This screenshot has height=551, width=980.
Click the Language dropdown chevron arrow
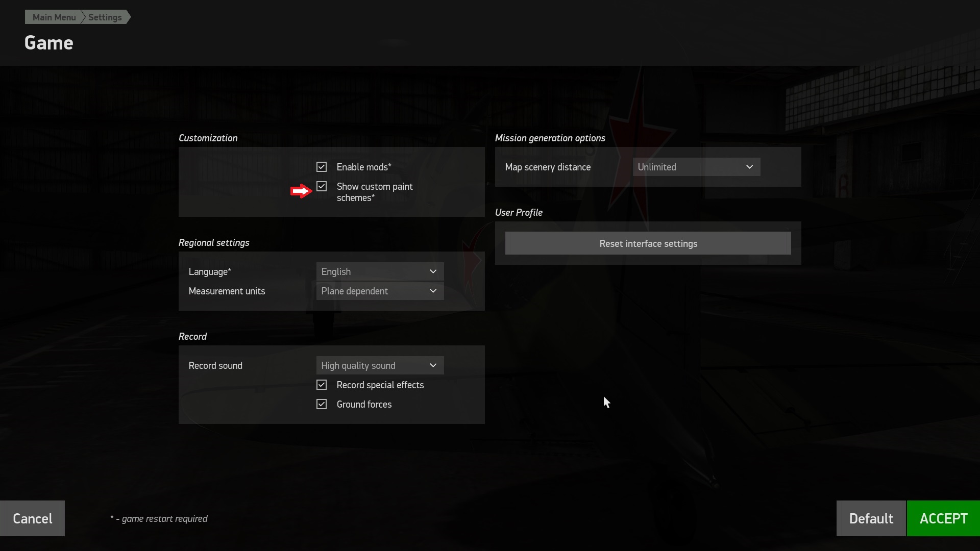433,271
